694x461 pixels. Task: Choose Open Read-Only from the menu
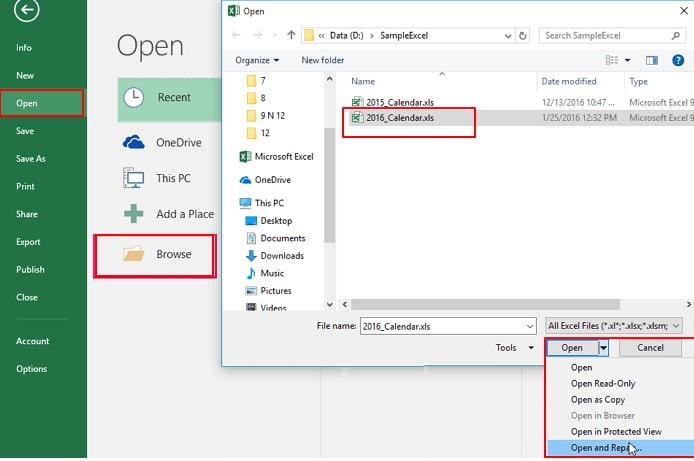pyautogui.click(x=603, y=384)
